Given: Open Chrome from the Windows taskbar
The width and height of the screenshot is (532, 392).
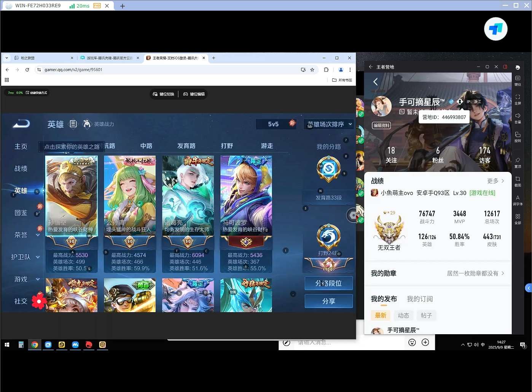Looking at the screenshot, I should tap(35, 344).
